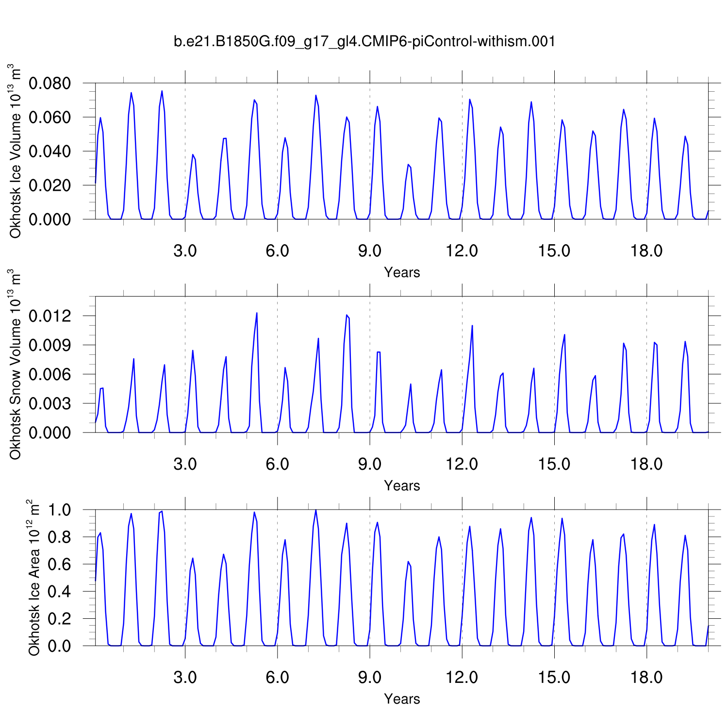Click the 9.0 year label under the ice volume plot

point(370,251)
